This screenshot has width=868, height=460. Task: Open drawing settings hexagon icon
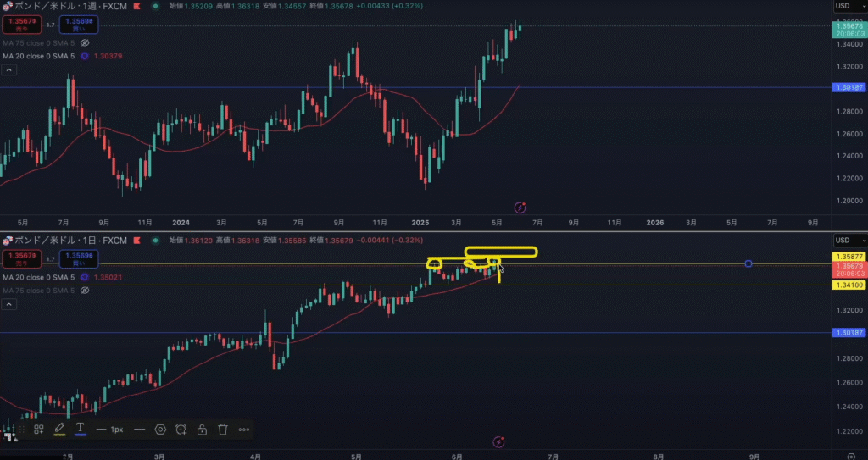point(160,429)
